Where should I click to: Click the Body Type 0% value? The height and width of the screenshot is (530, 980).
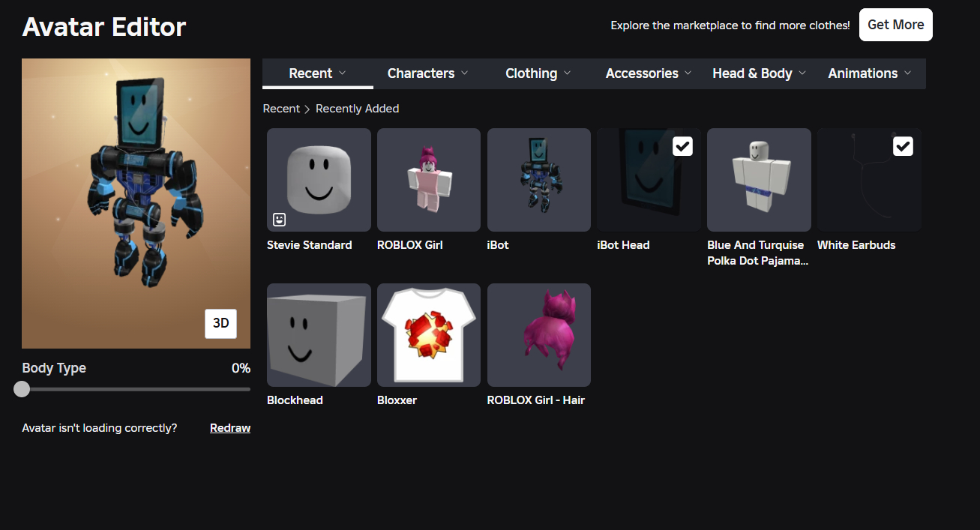tap(241, 368)
